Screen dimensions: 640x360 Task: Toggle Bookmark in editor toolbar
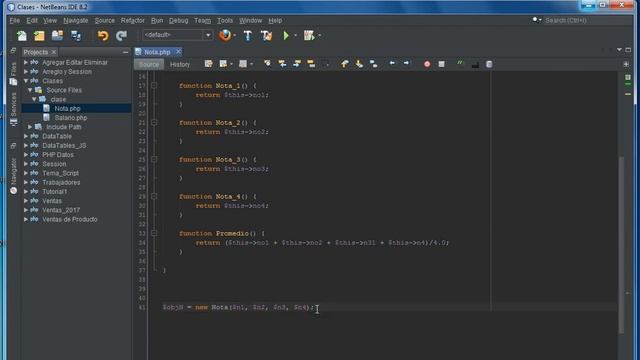[x=373, y=64]
